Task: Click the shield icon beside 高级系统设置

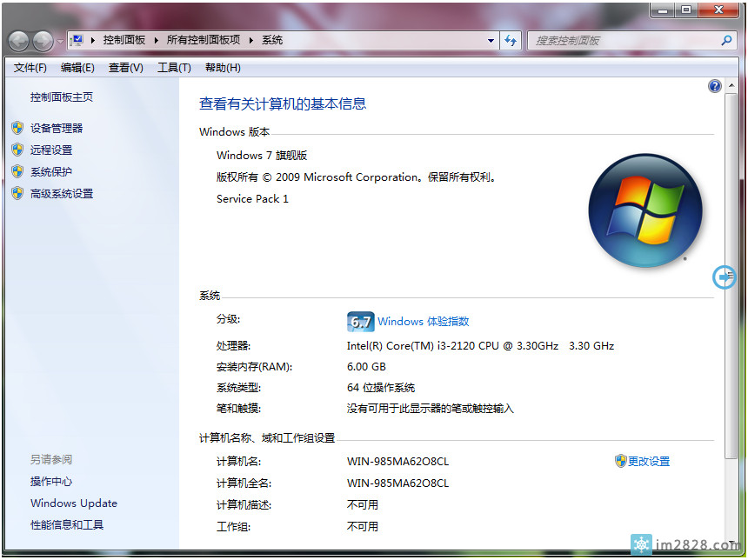Action: 17,193
